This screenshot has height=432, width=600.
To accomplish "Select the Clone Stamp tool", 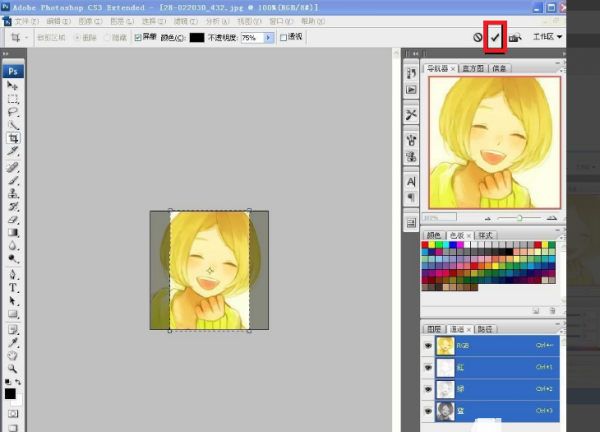I will 13,193.
